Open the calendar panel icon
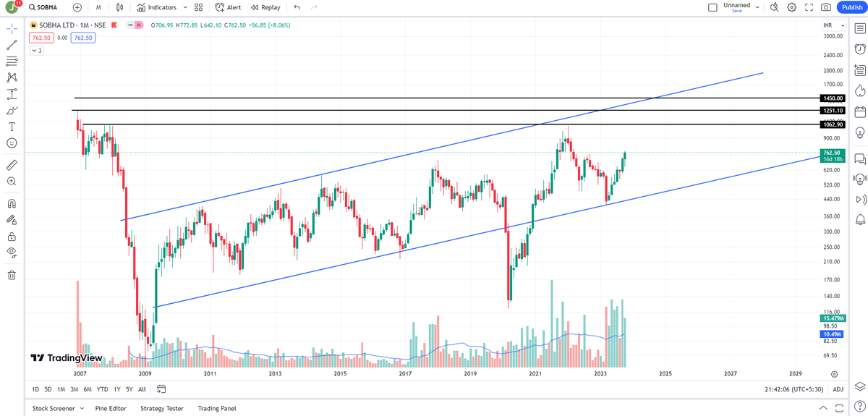This screenshot has height=416, width=868. 860,112
